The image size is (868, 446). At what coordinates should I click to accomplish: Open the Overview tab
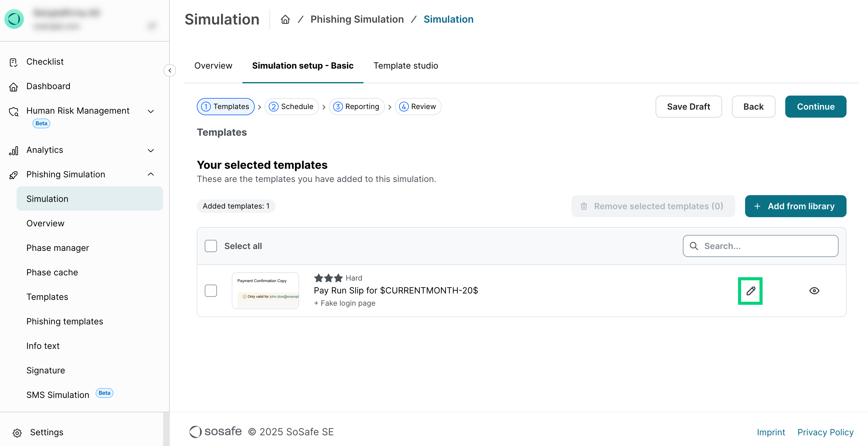pos(213,66)
